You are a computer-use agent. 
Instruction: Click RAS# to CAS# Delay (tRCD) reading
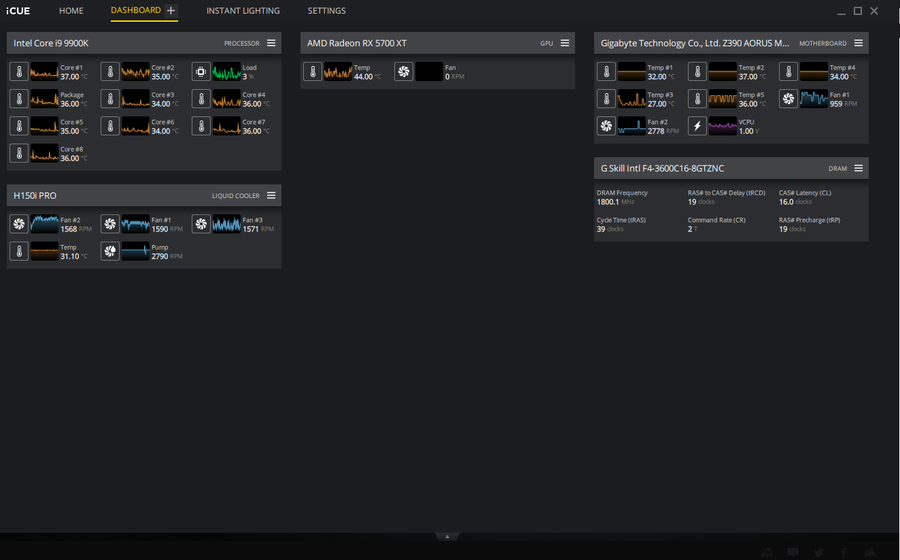click(x=701, y=202)
